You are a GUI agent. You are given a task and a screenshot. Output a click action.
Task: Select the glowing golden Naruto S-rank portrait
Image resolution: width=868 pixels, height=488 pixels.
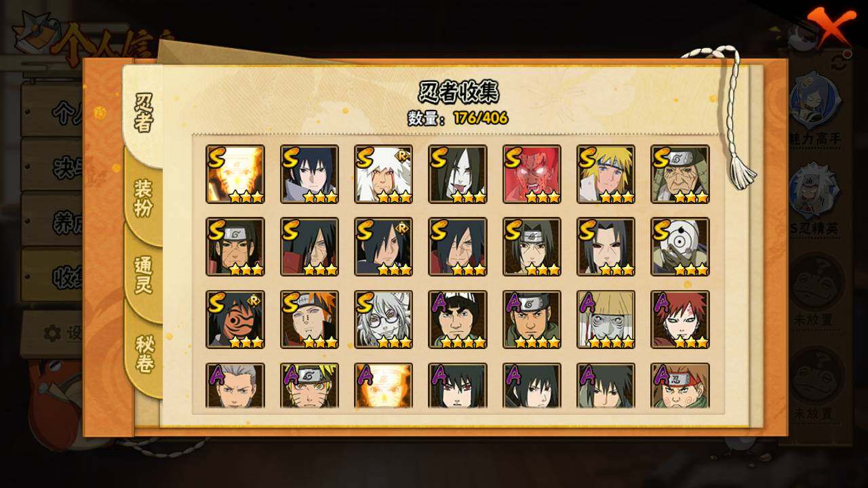pyautogui.click(x=235, y=174)
